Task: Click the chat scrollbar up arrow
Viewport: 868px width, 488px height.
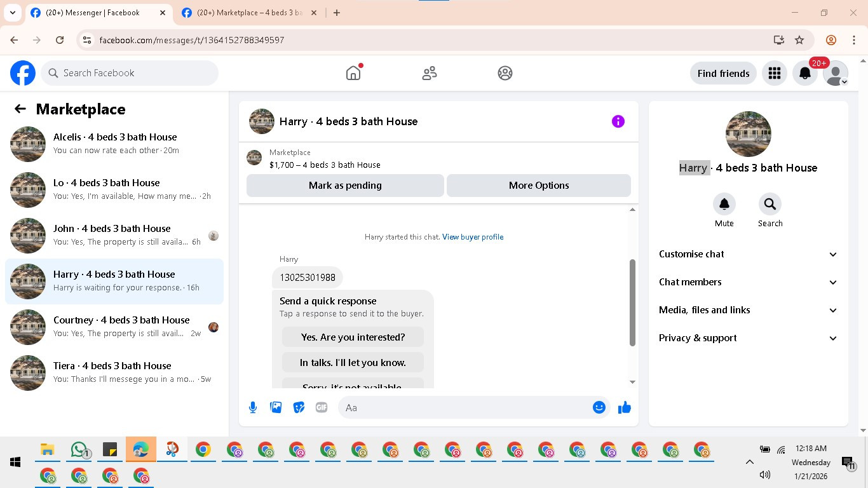Action: [x=632, y=209]
